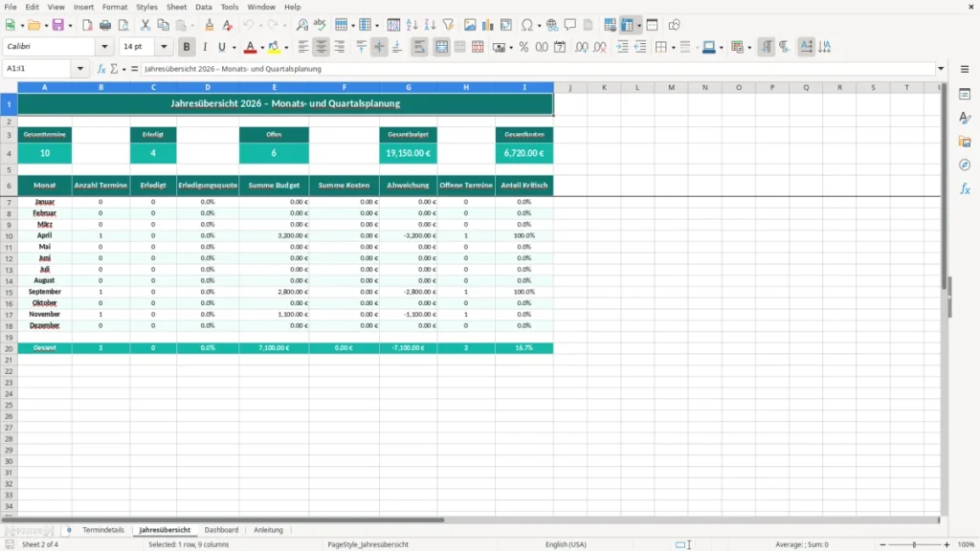The image size is (980, 551).
Task: Insert a comment via speech bubble icon
Action: (570, 25)
